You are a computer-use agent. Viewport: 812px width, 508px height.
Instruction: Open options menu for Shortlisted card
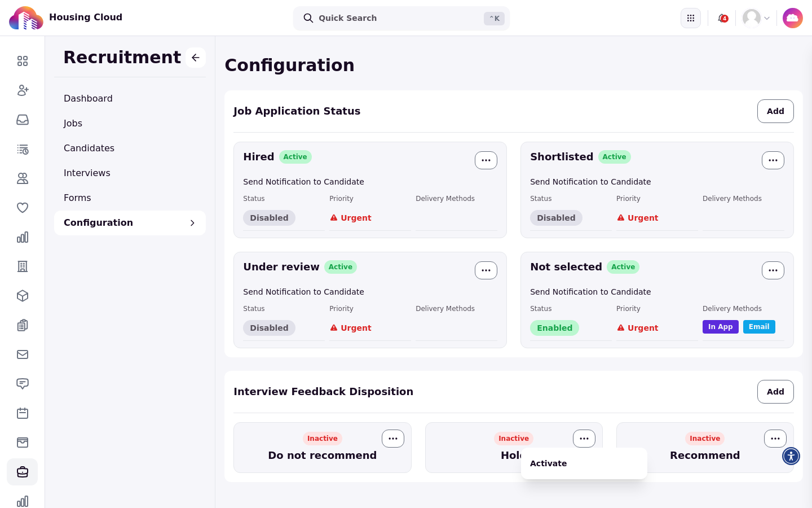pyautogui.click(x=773, y=160)
